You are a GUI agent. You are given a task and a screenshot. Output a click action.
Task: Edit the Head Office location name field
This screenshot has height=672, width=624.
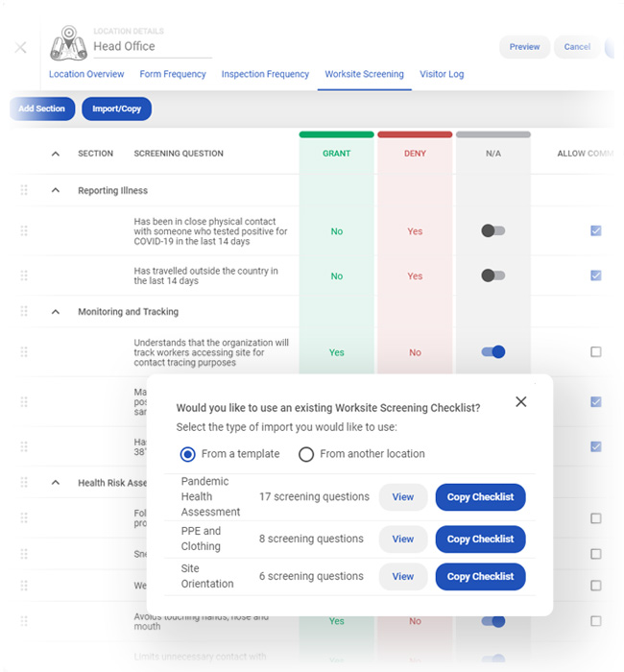152,46
